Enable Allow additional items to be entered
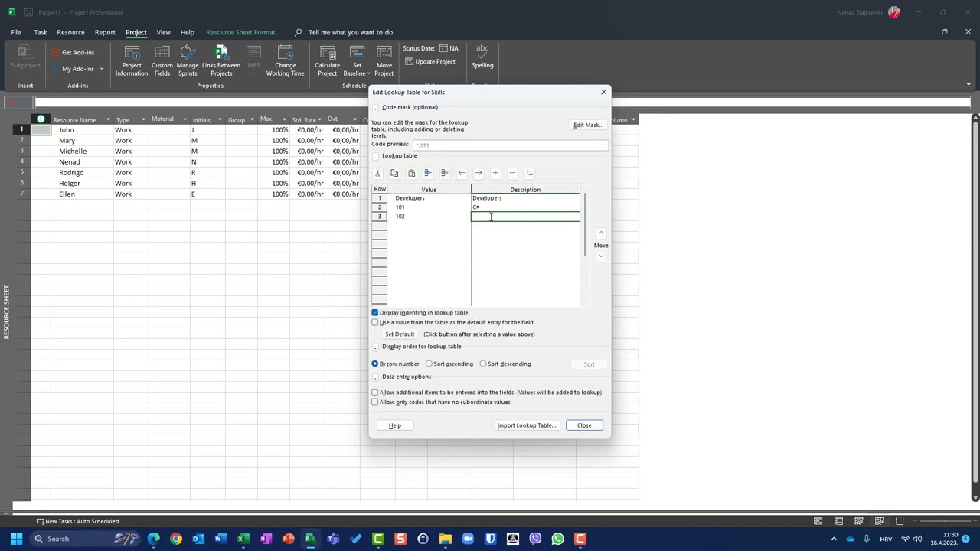The width and height of the screenshot is (980, 551). pos(375,393)
